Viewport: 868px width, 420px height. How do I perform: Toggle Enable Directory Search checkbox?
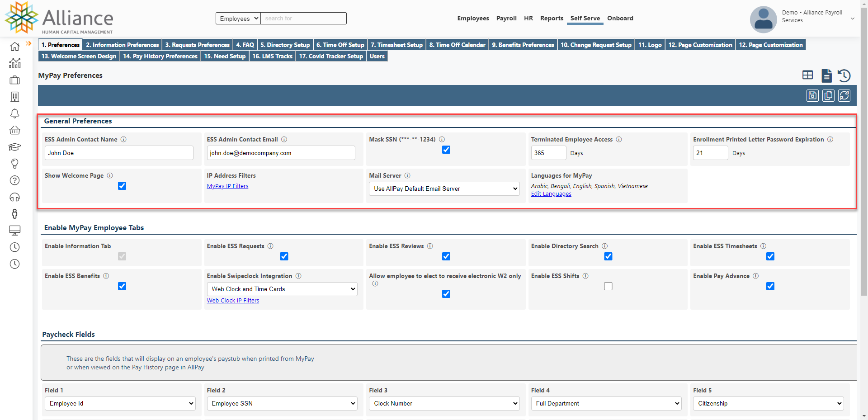coord(609,256)
